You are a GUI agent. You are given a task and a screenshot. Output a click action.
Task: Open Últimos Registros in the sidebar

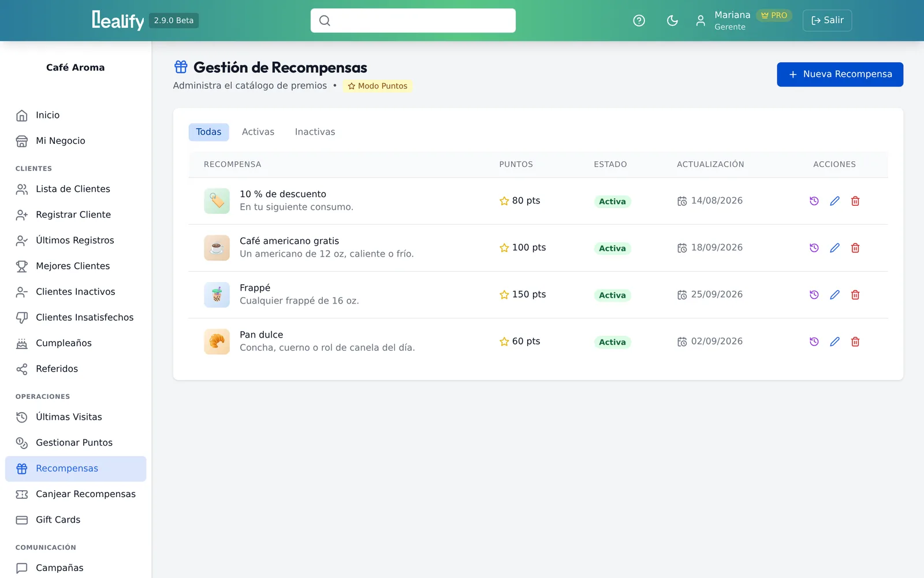(x=76, y=240)
